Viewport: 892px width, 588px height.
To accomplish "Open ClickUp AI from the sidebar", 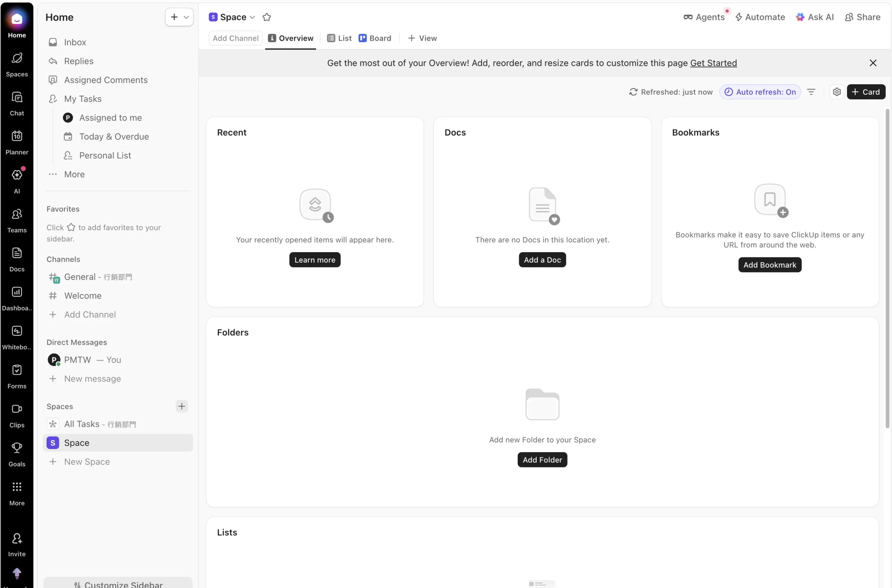I will tap(16, 179).
